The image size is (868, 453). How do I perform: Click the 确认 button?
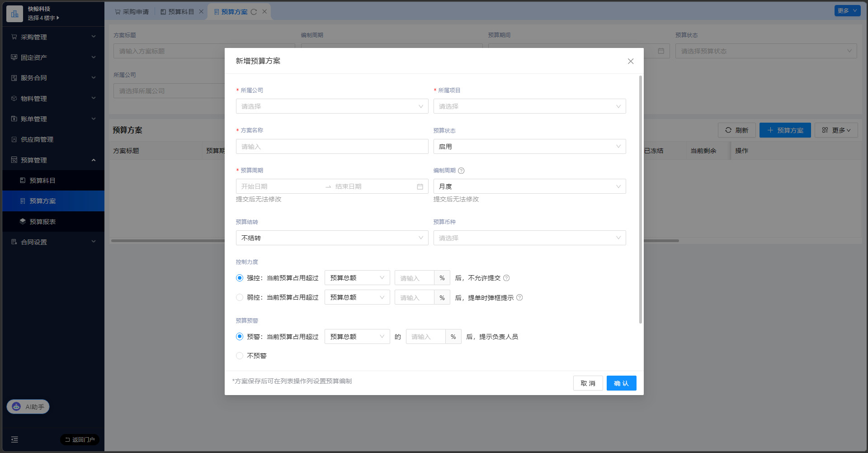621,383
